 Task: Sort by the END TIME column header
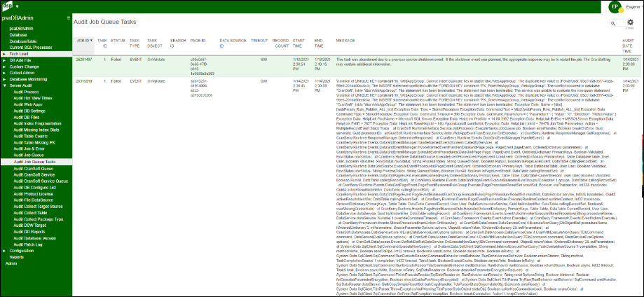point(319,43)
